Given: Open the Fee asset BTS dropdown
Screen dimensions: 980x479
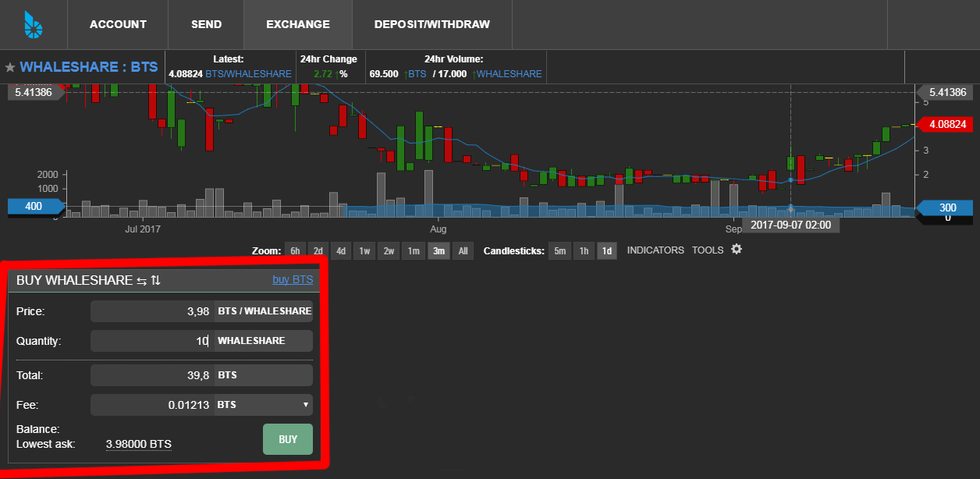Looking at the screenshot, I should (263, 405).
